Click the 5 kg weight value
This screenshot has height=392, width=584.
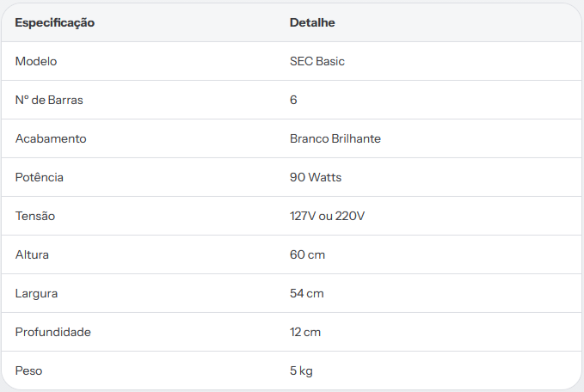[x=301, y=371]
